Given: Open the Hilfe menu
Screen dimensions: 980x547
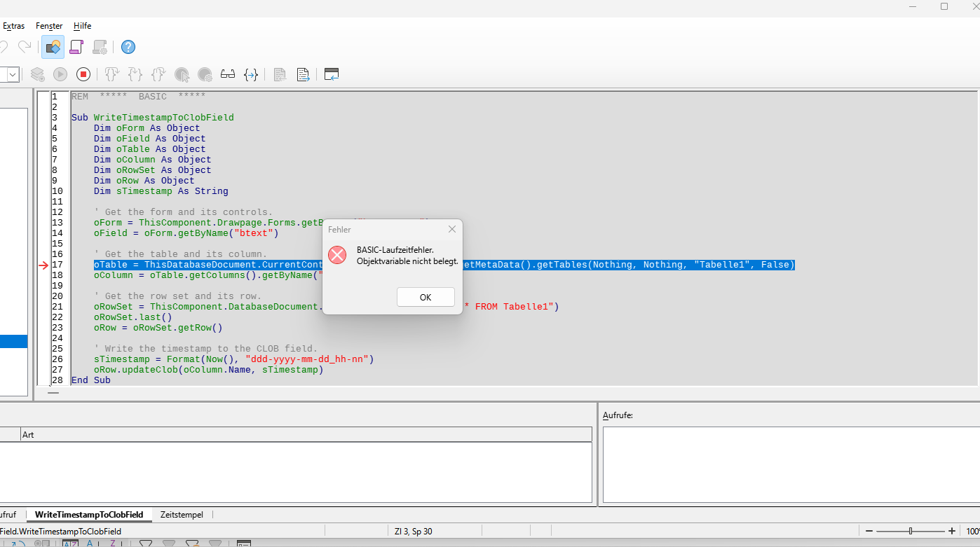Looking at the screenshot, I should click(82, 26).
